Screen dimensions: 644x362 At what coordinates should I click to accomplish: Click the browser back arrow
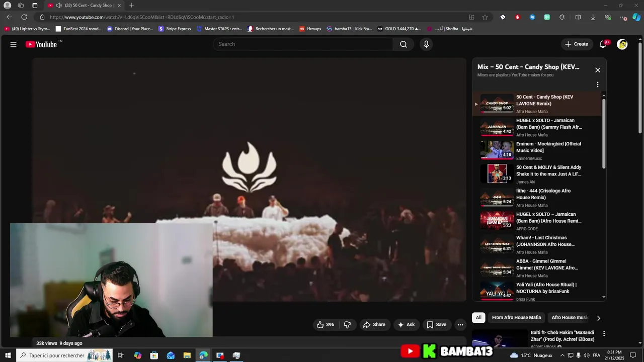(9, 17)
